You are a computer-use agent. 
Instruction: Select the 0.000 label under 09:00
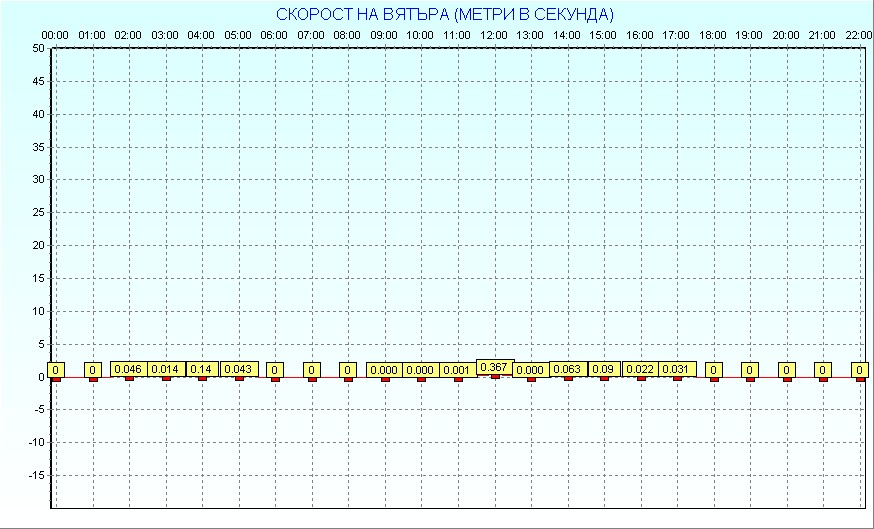[x=384, y=370]
